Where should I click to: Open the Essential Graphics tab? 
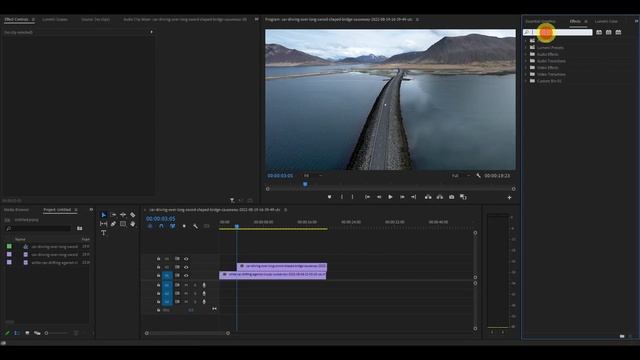[540, 21]
